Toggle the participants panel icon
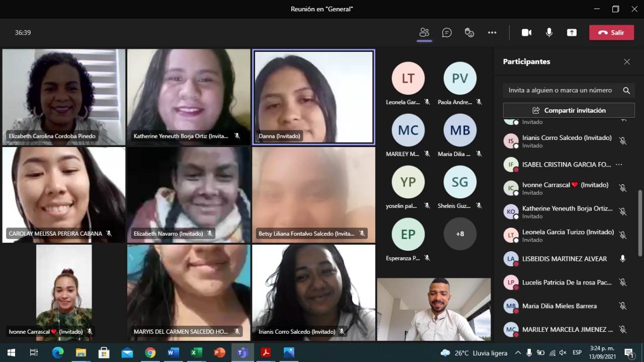 pyautogui.click(x=424, y=33)
